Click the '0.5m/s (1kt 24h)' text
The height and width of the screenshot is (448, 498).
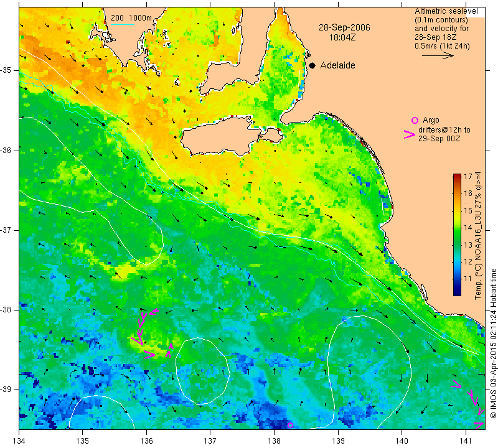(442, 46)
